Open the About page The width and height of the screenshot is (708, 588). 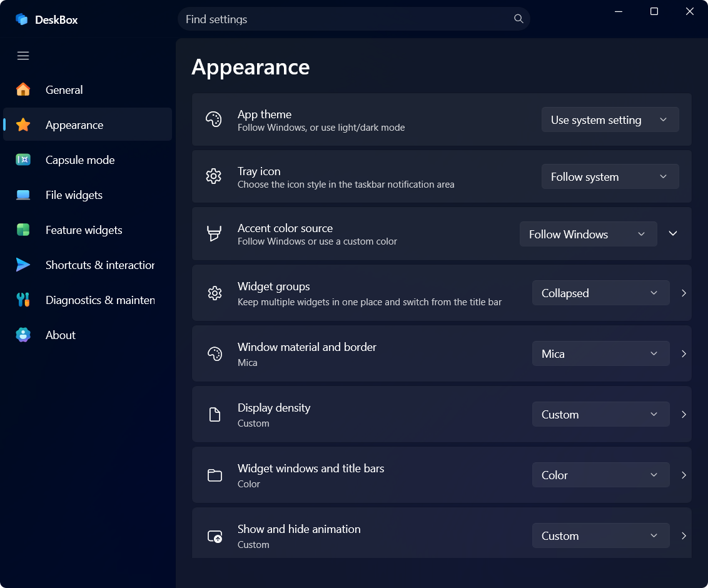coord(88,335)
